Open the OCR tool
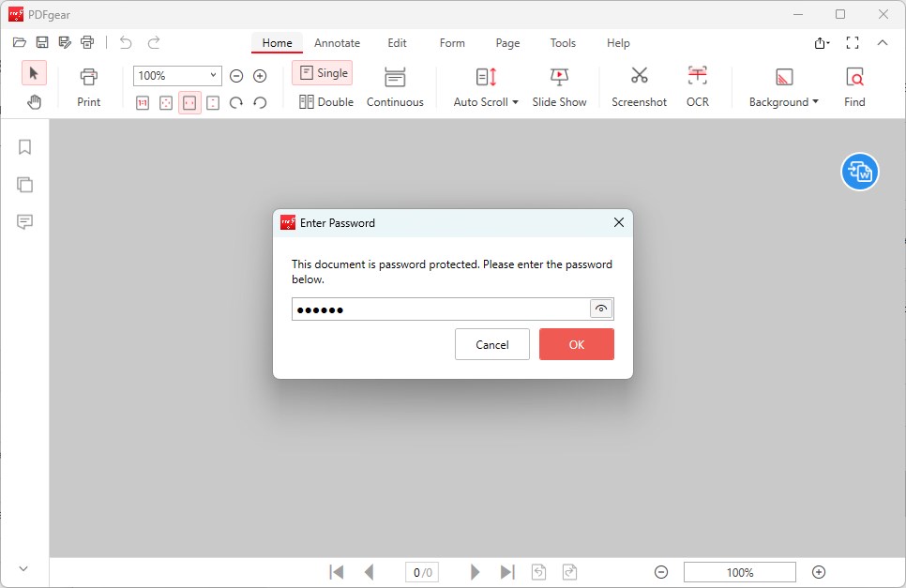 click(697, 77)
